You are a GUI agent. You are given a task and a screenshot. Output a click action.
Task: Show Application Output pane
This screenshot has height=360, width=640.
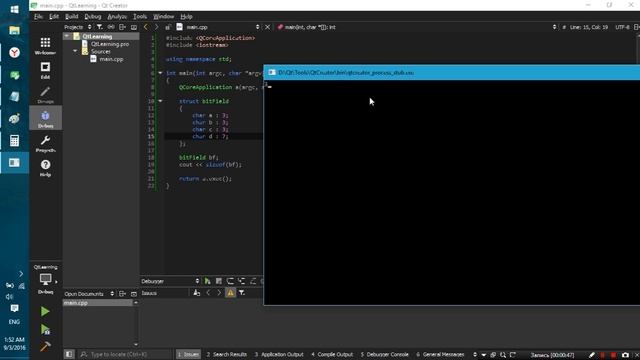point(279,354)
